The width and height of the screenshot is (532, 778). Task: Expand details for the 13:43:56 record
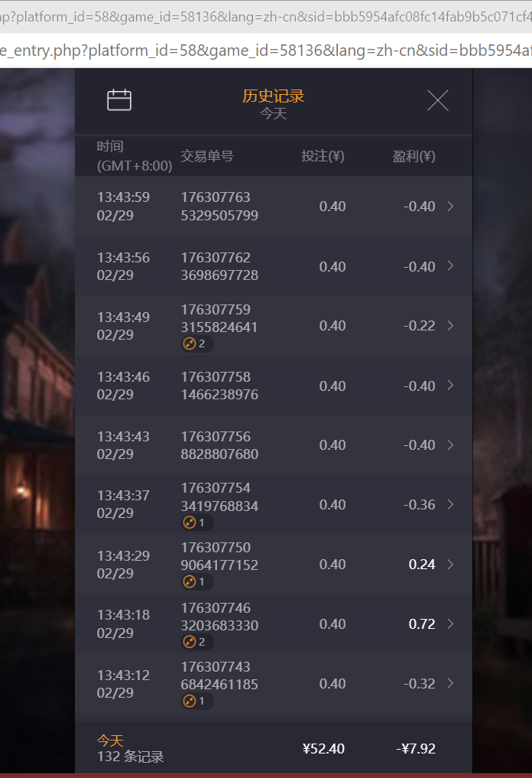tap(450, 266)
